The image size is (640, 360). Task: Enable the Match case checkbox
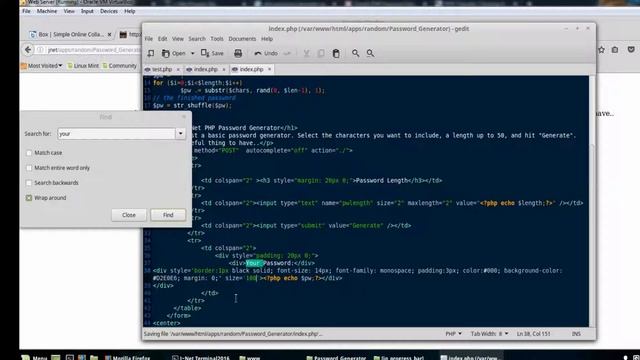[29, 153]
